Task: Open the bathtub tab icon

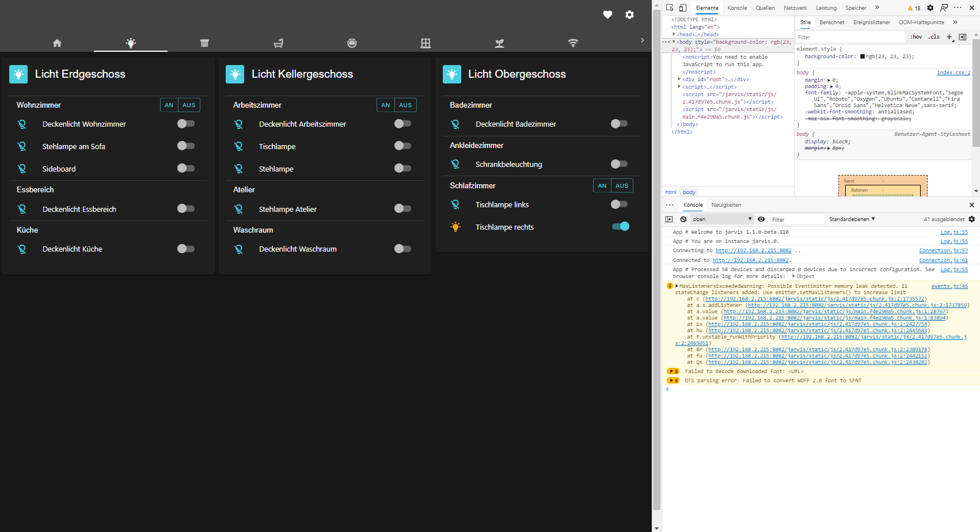Action: point(278,43)
